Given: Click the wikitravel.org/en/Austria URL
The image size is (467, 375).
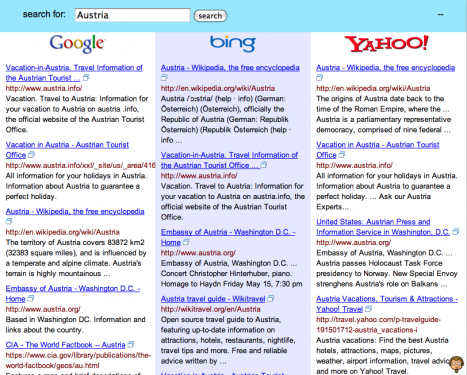Looking at the screenshot, I should 210,309.
